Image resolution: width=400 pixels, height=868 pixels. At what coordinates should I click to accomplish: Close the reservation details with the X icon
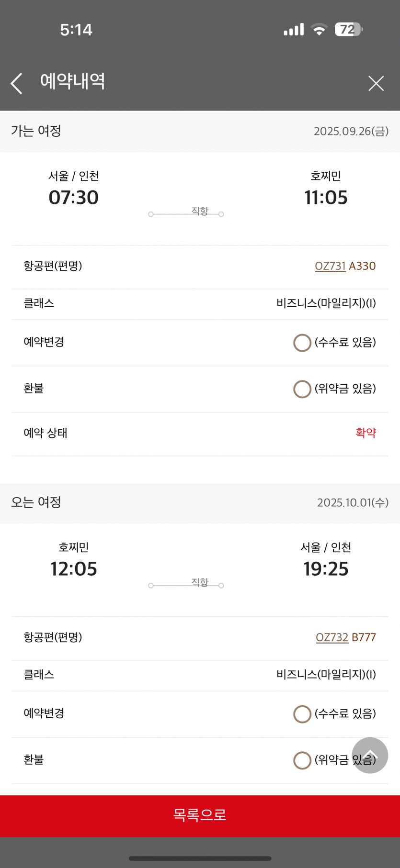point(376,83)
